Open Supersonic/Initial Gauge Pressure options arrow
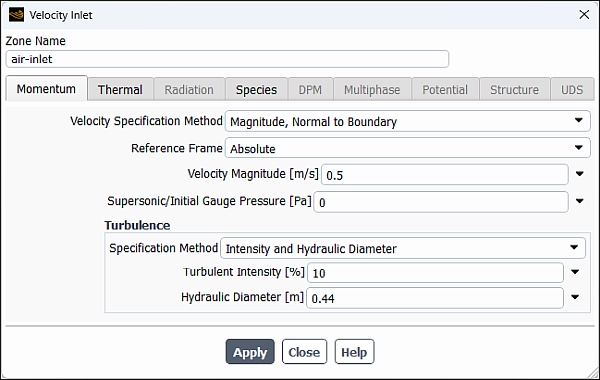Screen dimensions: 600x380 click(x=580, y=201)
